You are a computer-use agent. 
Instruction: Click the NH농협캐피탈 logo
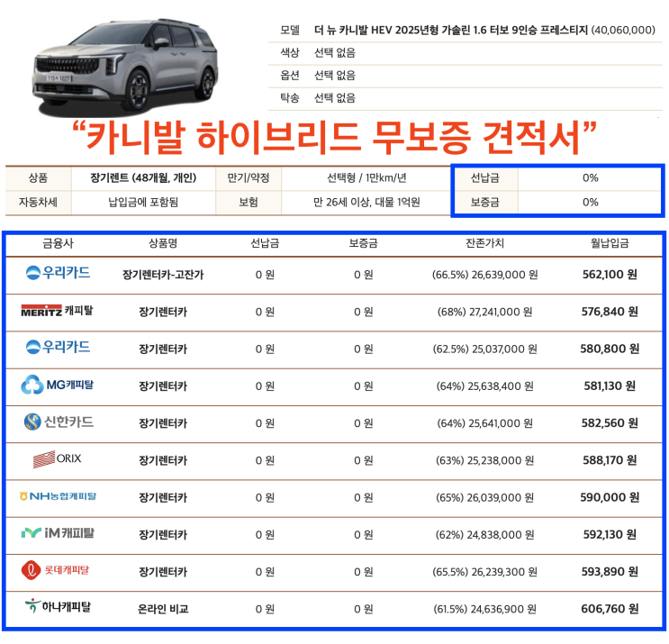click(58, 496)
